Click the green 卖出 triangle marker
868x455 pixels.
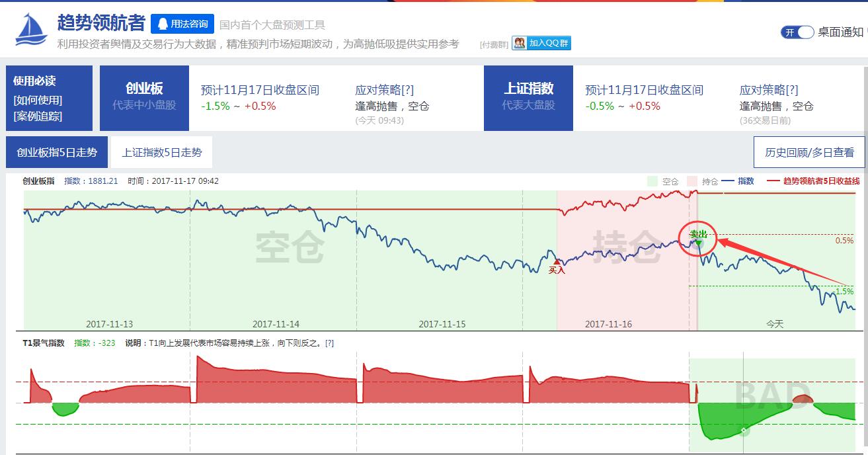click(x=698, y=243)
